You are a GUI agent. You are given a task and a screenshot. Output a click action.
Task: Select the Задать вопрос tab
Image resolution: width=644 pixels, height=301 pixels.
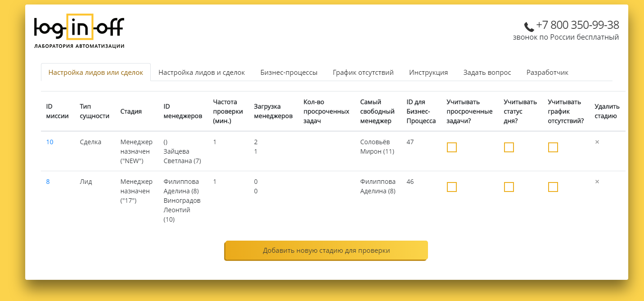(x=487, y=73)
